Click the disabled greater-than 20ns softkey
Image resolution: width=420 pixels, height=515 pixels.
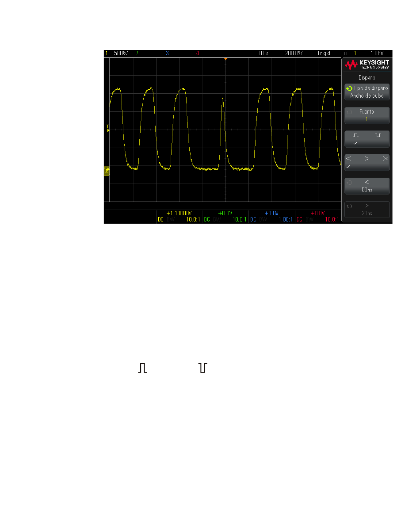coord(367,210)
